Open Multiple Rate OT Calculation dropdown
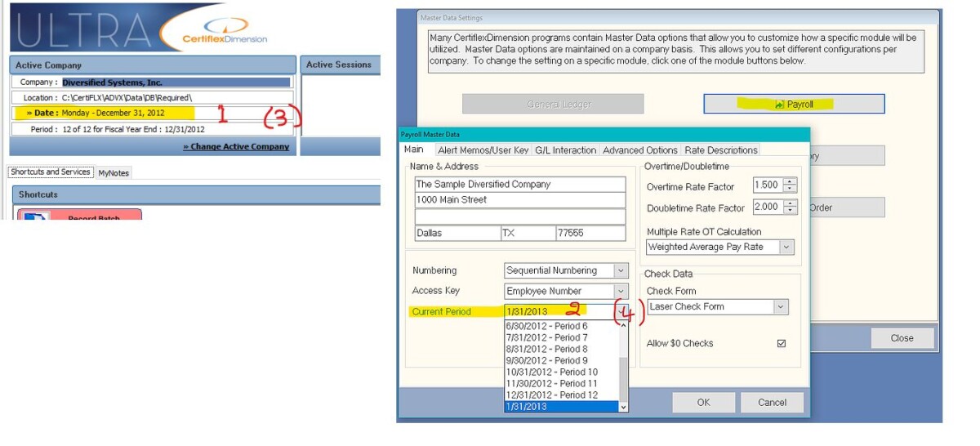Viewport: 980px width, 446px height. [x=786, y=247]
